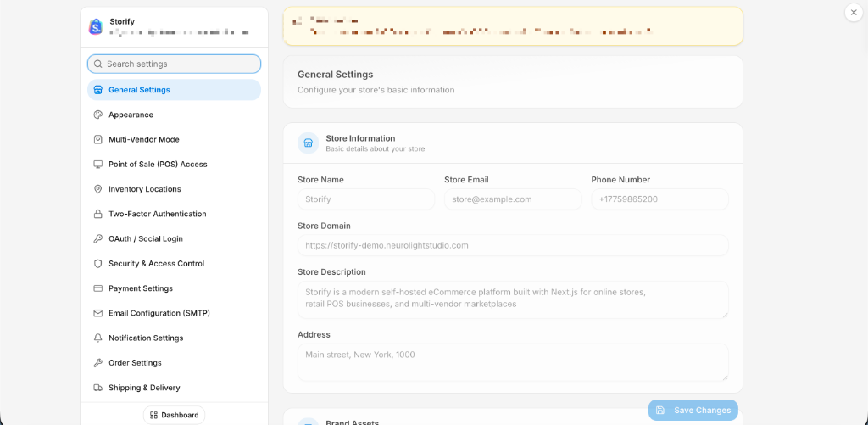
Task: Click the Notification Settings bell icon
Action: pyautogui.click(x=98, y=338)
